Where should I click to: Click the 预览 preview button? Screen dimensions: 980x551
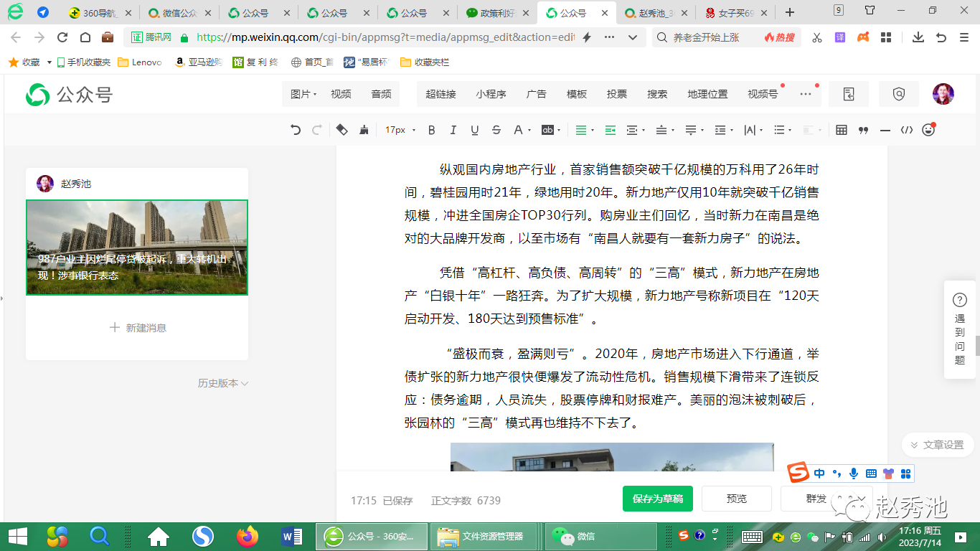pyautogui.click(x=736, y=499)
